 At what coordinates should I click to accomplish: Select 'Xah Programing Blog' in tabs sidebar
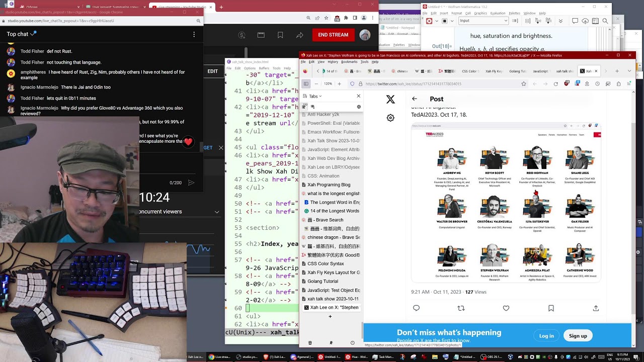(331, 185)
